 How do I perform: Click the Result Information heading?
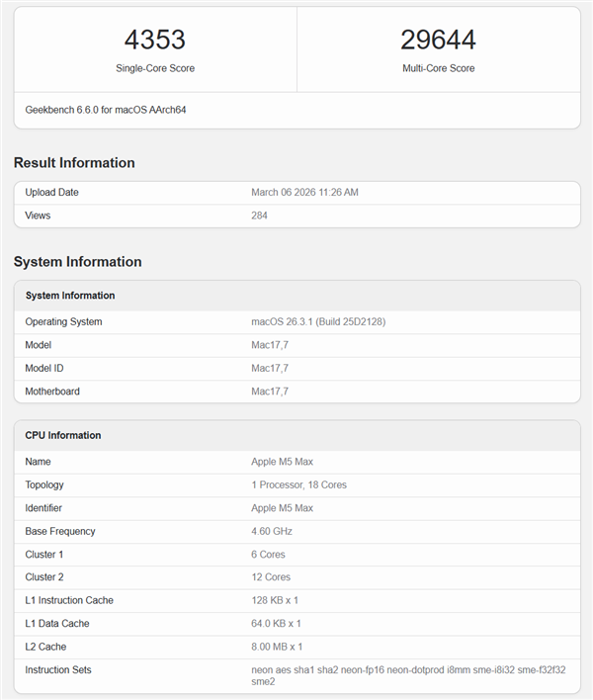click(74, 162)
